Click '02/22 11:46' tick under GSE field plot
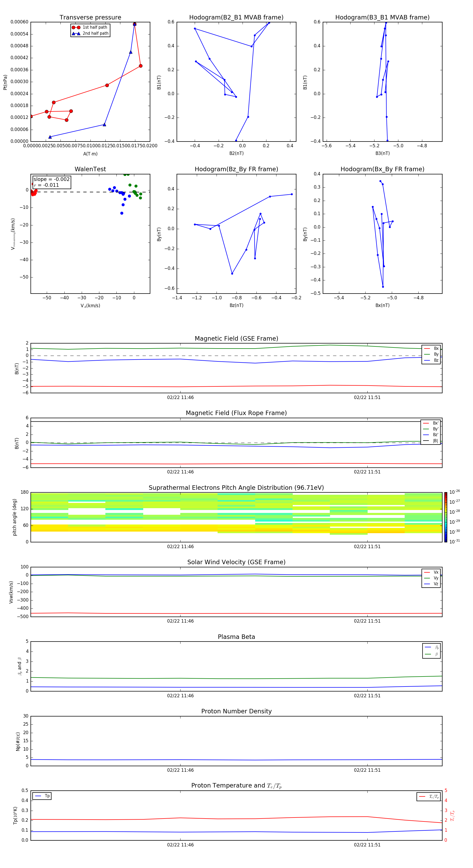The image size is (473, 868). click(x=181, y=397)
